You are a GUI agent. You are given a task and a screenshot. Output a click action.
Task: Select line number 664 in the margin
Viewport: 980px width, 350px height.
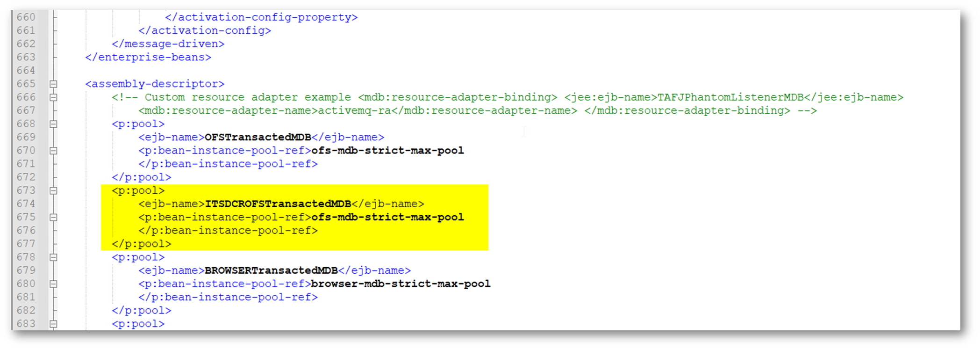26,71
